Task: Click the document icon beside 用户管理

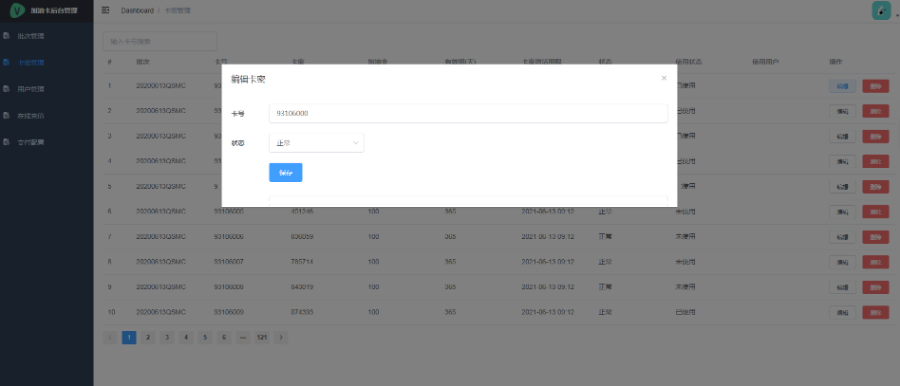Action: pyautogui.click(x=7, y=89)
